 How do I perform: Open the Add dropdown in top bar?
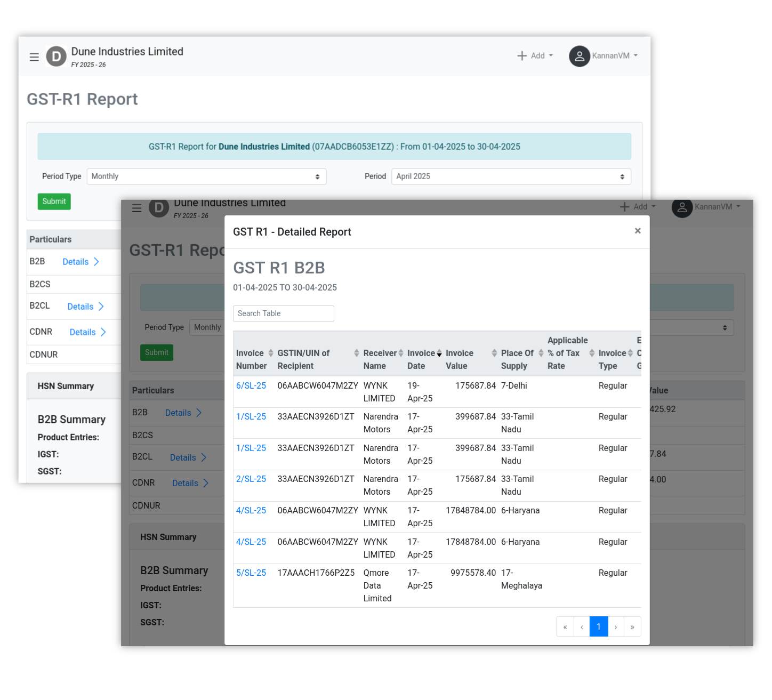point(535,56)
